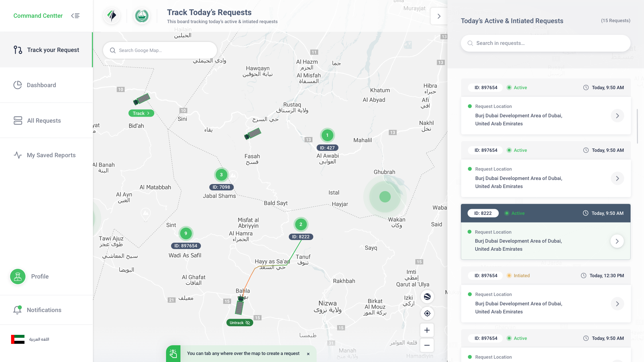Viewport: 644px width, 362px height.
Task: Click the pulsing green location dot near Ghubrah
Action: pos(385,197)
